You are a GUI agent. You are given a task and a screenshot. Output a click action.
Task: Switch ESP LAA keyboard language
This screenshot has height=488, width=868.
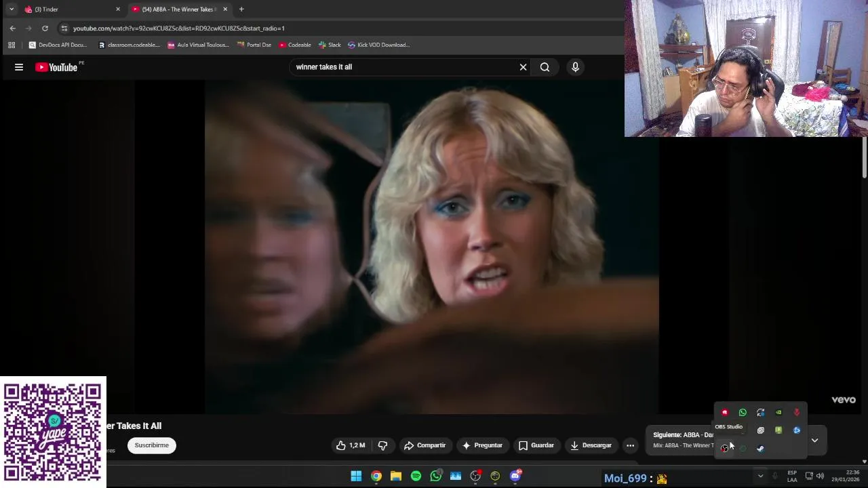coord(792,476)
